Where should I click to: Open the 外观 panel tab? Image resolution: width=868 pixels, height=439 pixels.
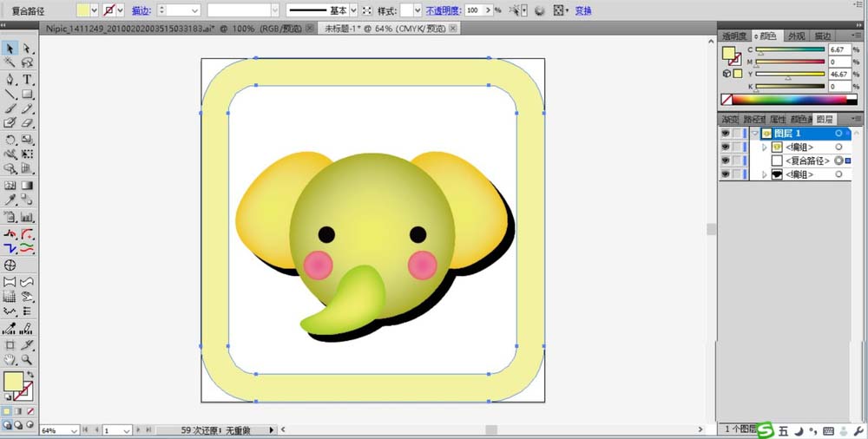click(x=795, y=36)
